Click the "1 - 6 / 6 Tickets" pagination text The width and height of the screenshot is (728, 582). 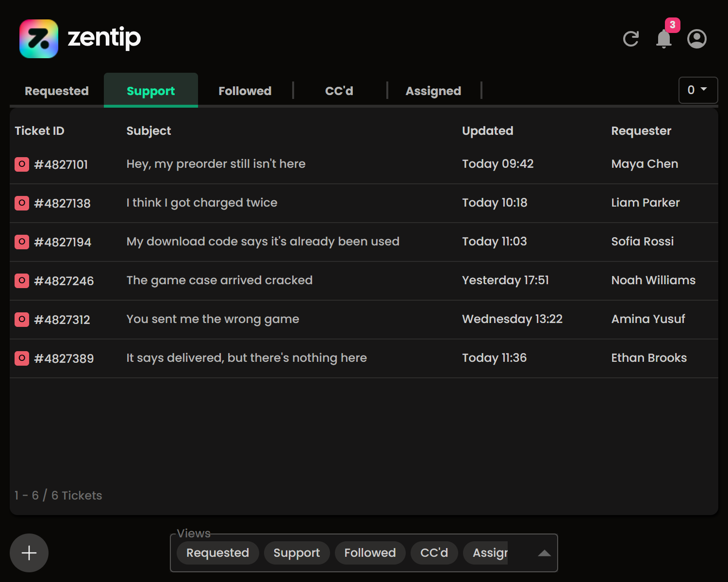tap(58, 495)
